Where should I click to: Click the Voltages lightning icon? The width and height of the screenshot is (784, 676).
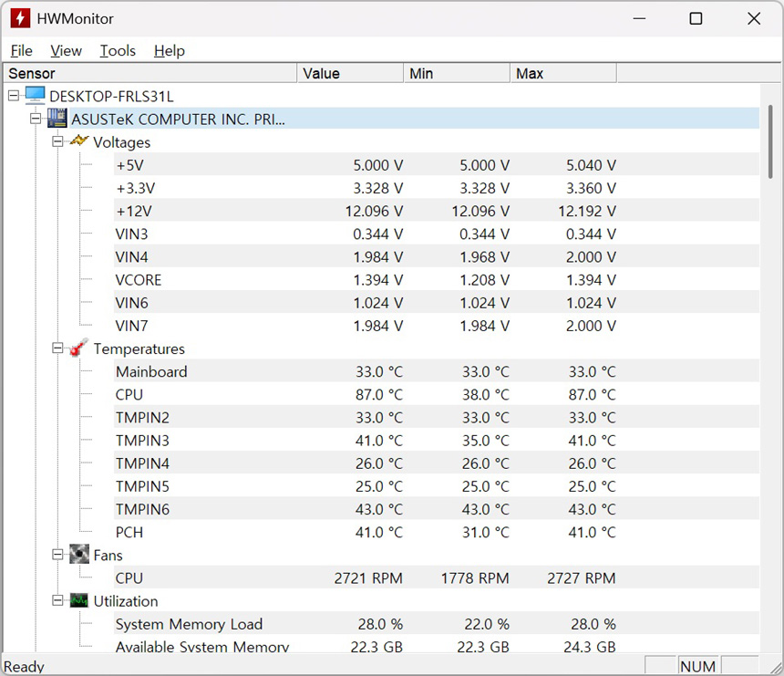tap(79, 141)
